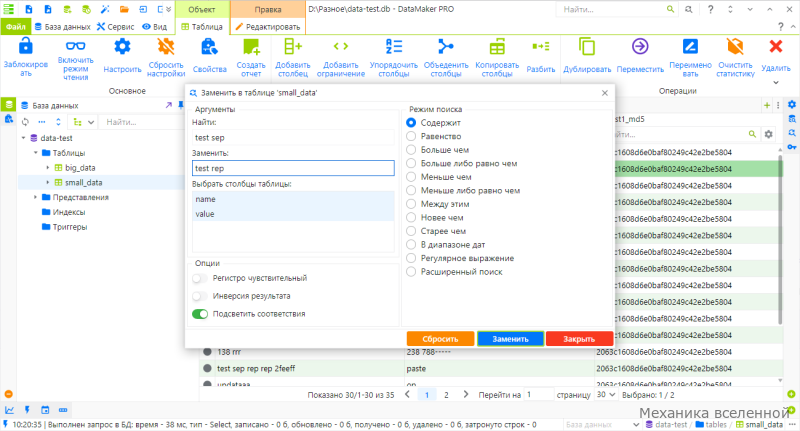The width and height of the screenshot is (800, 431).
Task: Enable read mode glasses icon
Action: [76, 46]
